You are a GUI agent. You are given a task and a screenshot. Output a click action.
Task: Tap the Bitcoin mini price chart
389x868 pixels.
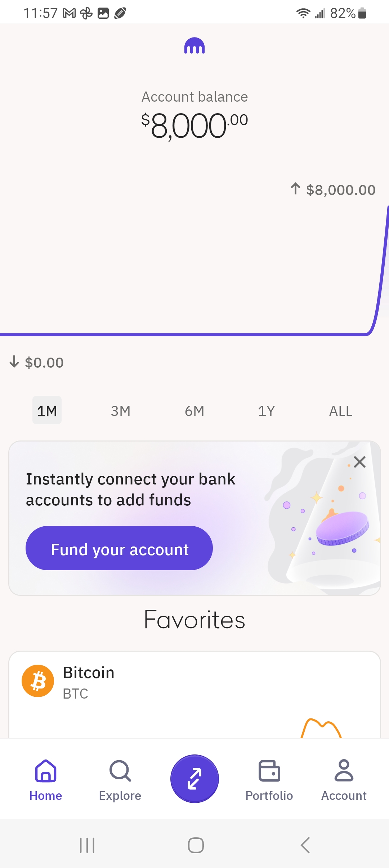point(321,728)
